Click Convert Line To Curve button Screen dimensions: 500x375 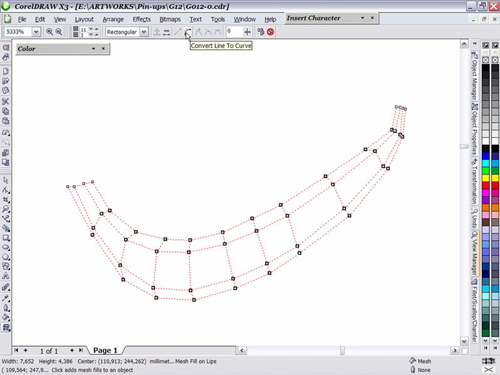188,32
